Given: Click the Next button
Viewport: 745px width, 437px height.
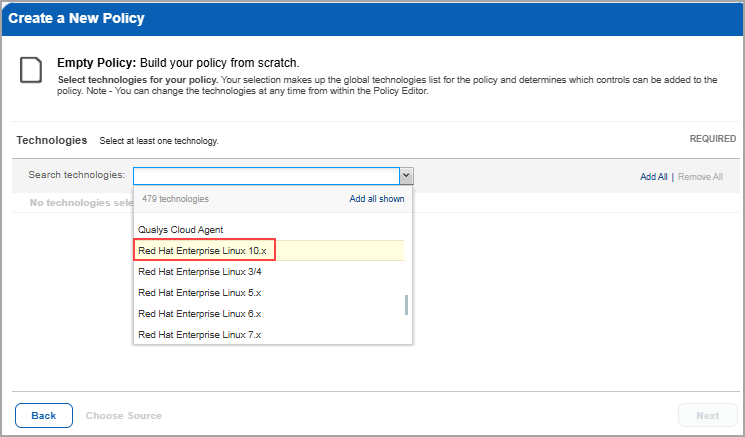Looking at the screenshot, I should [707, 416].
